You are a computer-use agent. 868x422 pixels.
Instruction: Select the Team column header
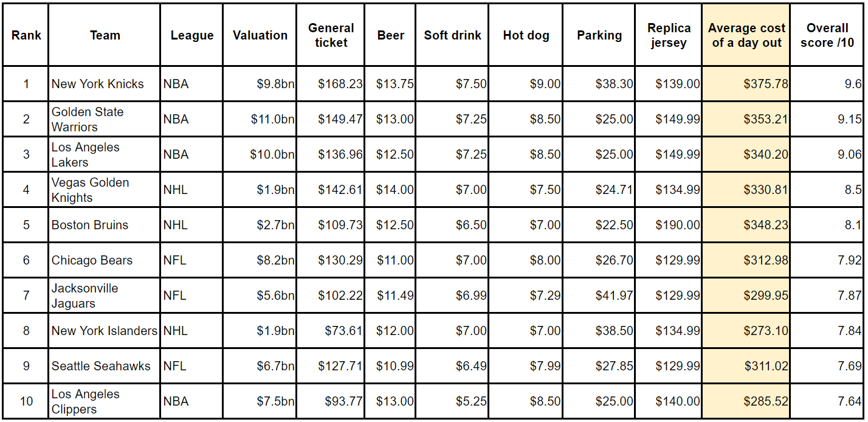(105, 35)
